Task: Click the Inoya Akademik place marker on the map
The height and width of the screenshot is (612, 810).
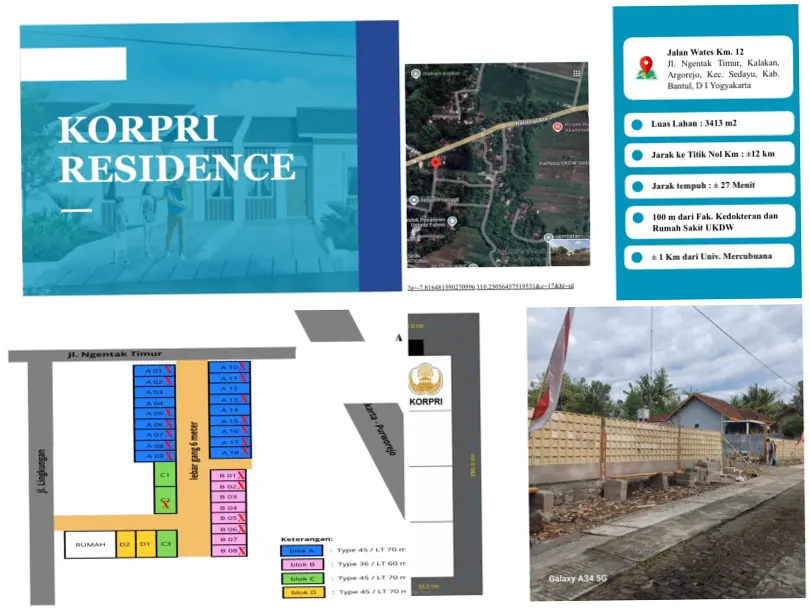Action: click(557, 128)
